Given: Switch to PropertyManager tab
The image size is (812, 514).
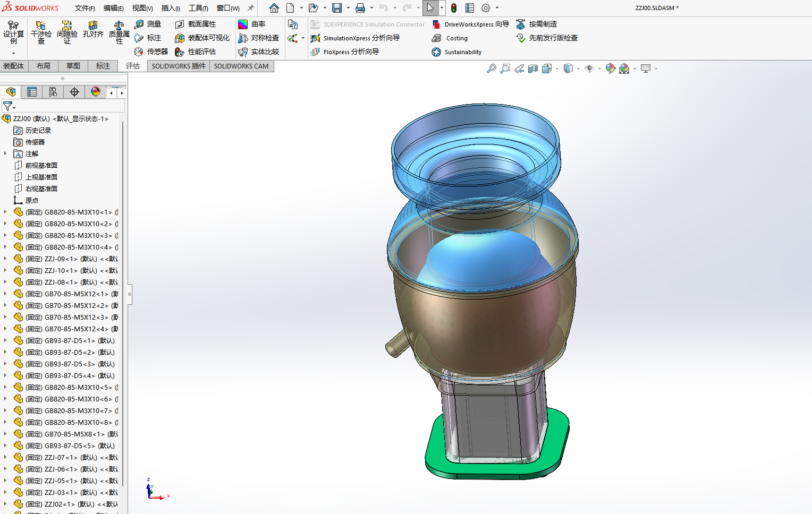Looking at the screenshot, I should [32, 92].
